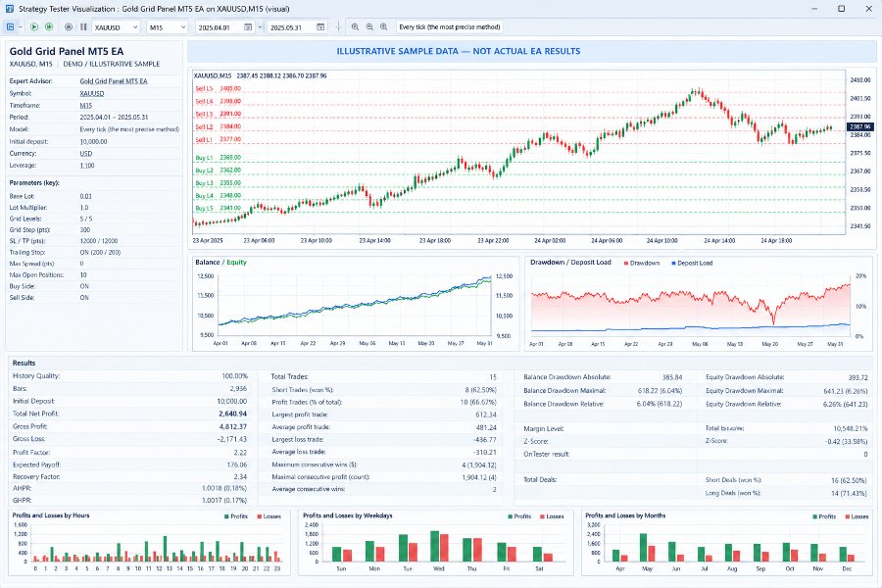Click the Strategy Tester app icon in the title bar
The width and height of the screenshot is (882, 588).
click(9, 9)
